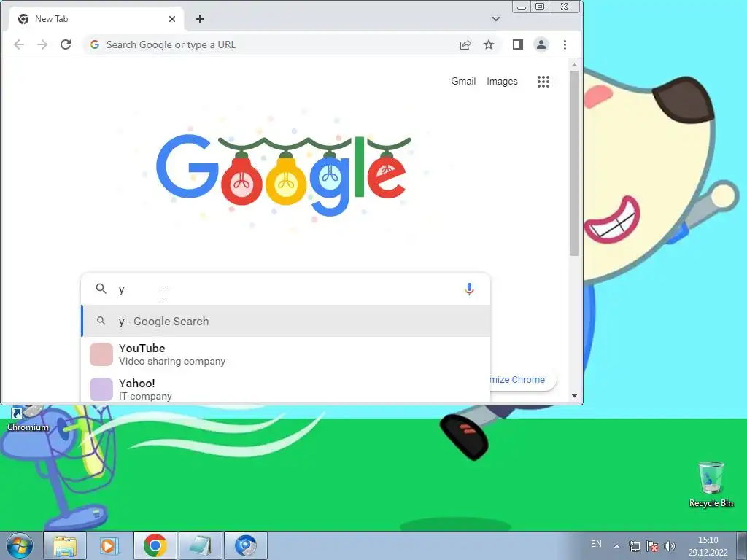The width and height of the screenshot is (747, 560).
Task: Bookmark this tab with the star icon
Action: pos(489,44)
